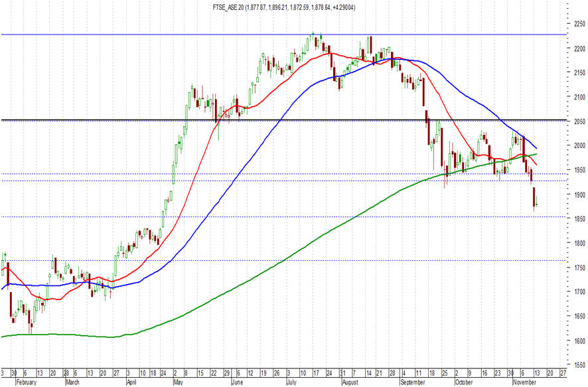The image size is (588, 387).
Task: Click the 1850 price axis label
Action: click(x=579, y=219)
